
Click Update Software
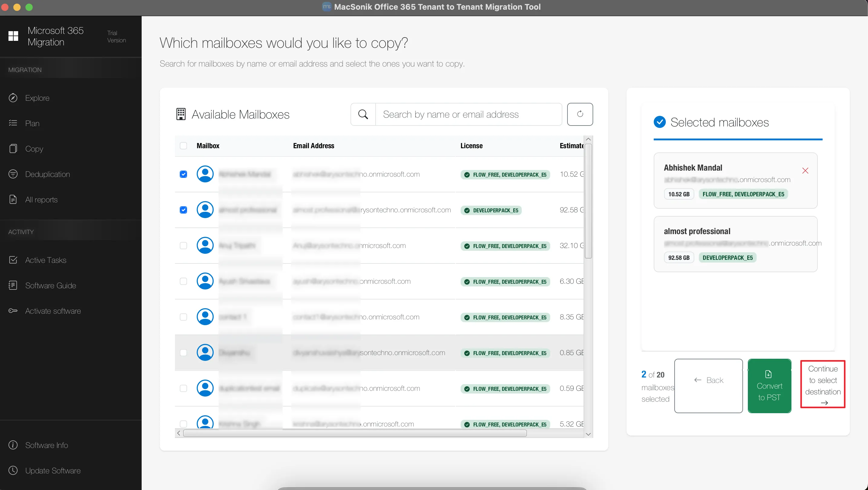pyautogui.click(x=53, y=470)
